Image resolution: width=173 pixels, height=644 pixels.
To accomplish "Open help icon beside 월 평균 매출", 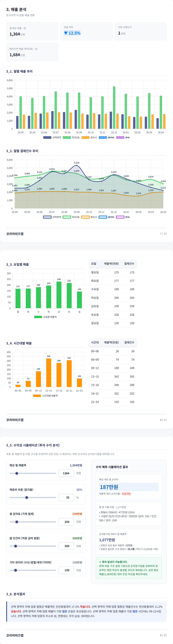I will [x=25, y=28].
